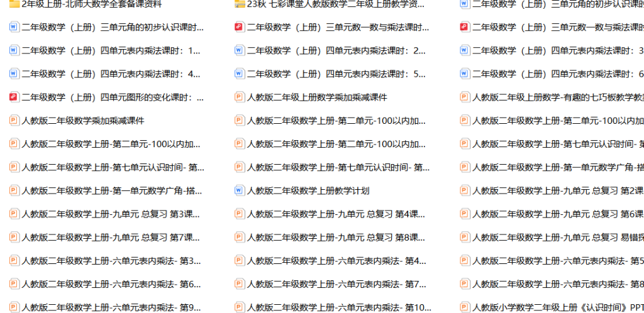The image size is (644, 313).
Task: Click PPT icon of 六单元表内乘法- 第6 file
Action: (x=14, y=284)
